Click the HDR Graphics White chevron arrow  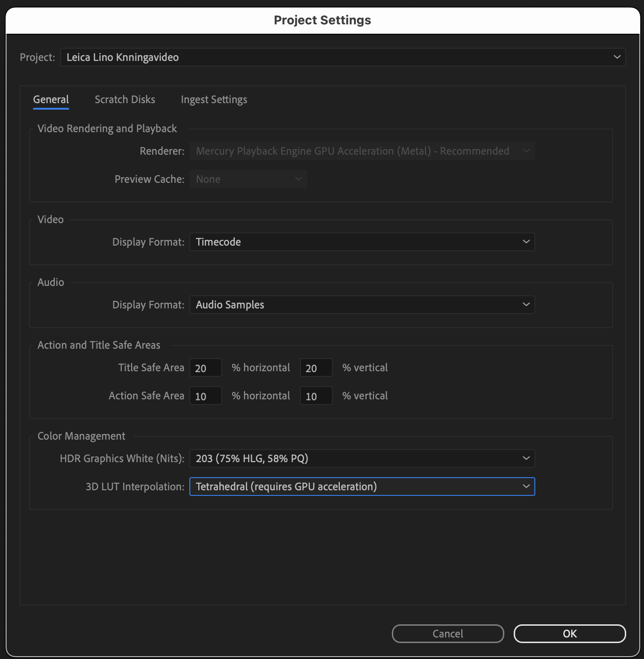coord(525,458)
